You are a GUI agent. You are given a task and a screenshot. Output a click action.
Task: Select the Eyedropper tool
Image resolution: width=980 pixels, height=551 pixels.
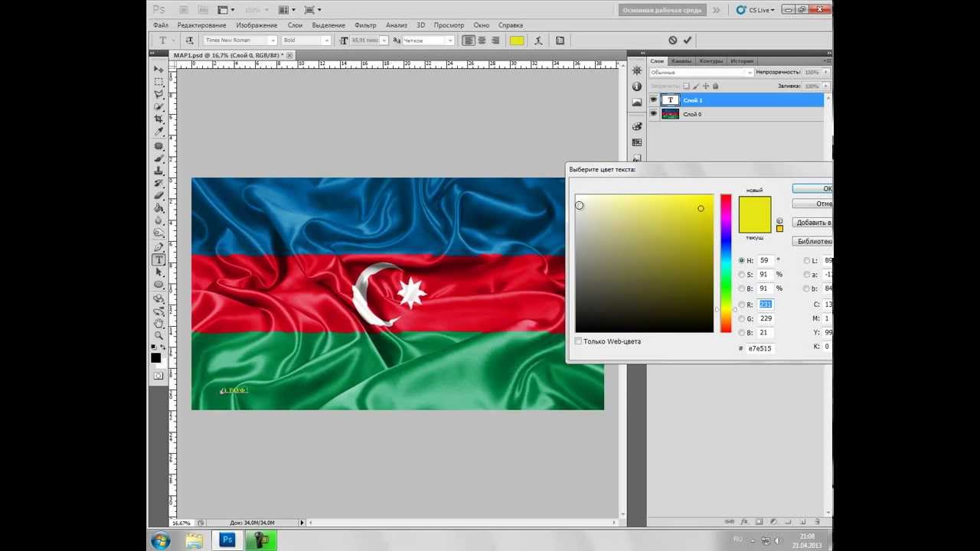158,132
